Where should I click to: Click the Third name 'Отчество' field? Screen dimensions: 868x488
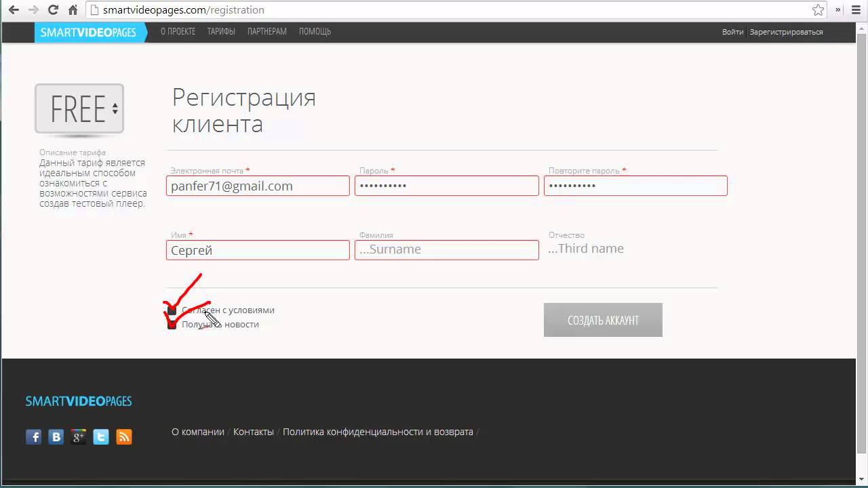pos(635,249)
